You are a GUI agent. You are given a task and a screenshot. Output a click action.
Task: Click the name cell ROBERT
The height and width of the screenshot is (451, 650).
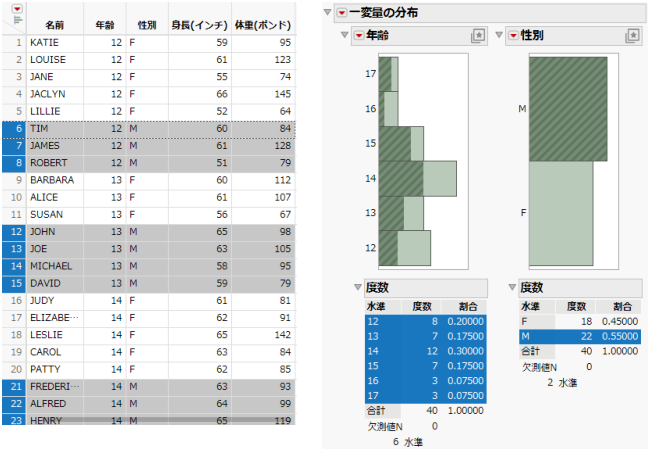click(x=55, y=163)
